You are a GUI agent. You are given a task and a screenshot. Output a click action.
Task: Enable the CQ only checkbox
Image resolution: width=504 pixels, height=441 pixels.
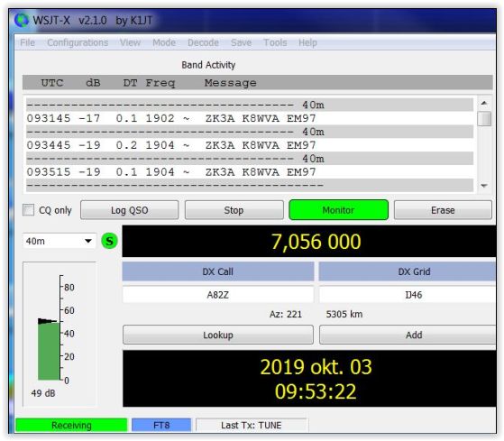tap(28, 210)
